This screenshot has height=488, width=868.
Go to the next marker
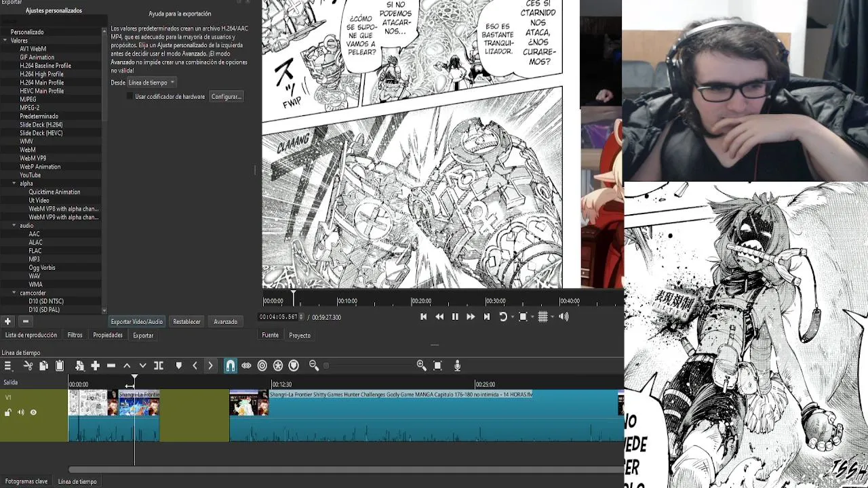(210, 365)
